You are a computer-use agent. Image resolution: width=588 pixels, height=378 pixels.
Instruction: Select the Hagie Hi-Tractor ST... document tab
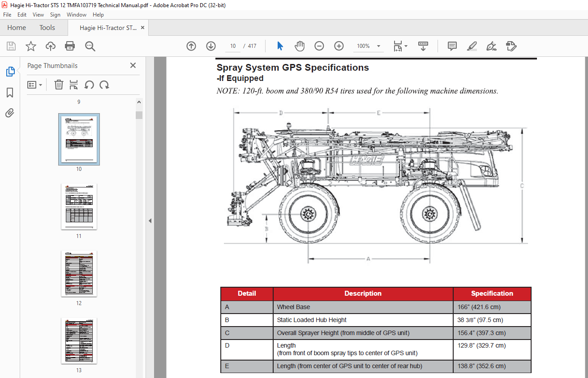(x=108, y=27)
